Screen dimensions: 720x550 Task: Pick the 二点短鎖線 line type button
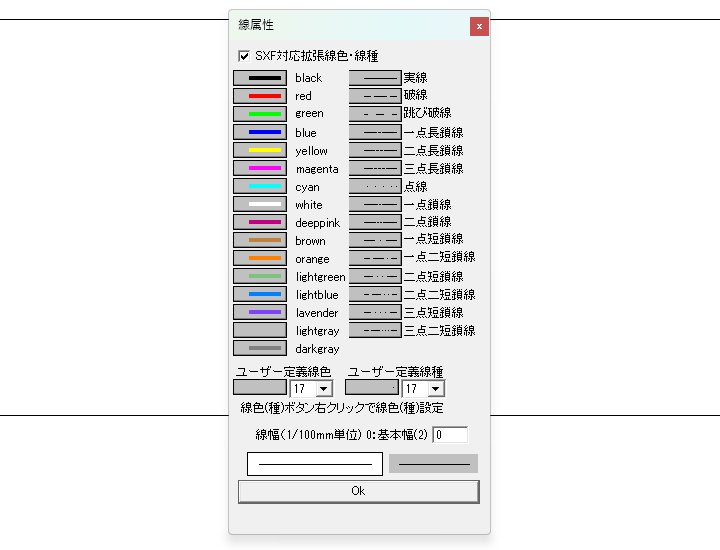pos(375,276)
